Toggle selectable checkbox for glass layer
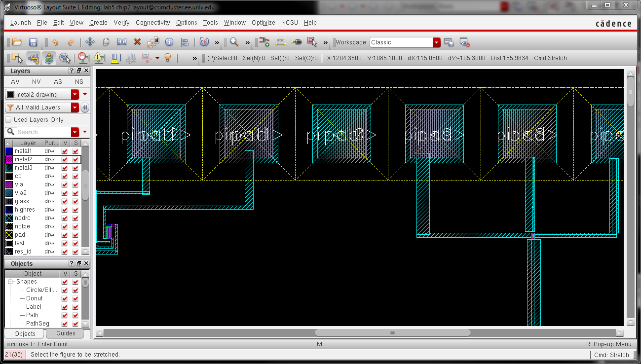The width and height of the screenshot is (641, 364). tap(75, 201)
